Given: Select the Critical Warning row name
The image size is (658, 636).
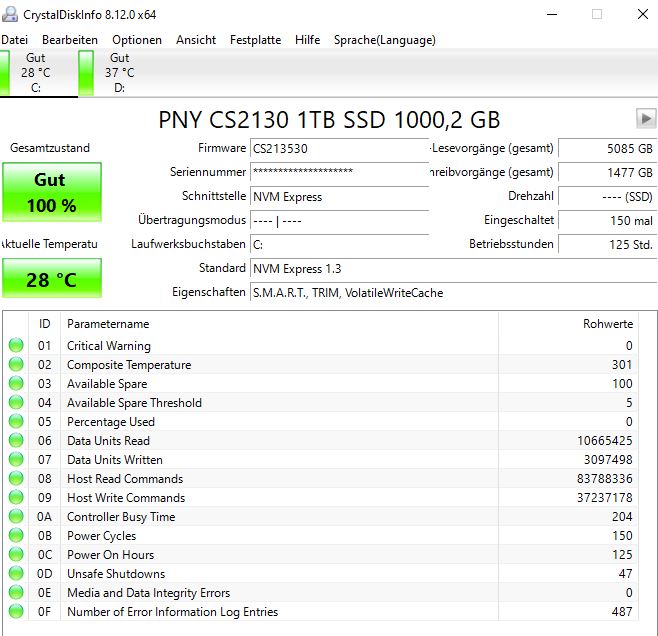Looking at the screenshot, I should 109,346.
